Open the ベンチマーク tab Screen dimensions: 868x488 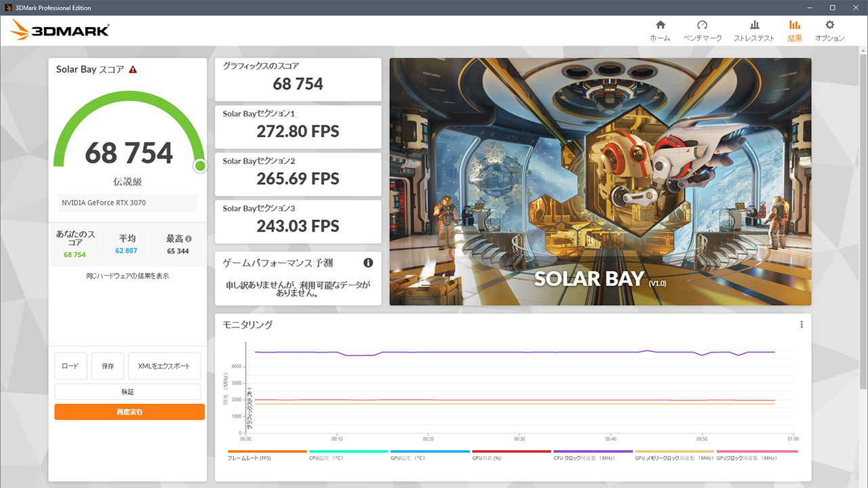[703, 31]
